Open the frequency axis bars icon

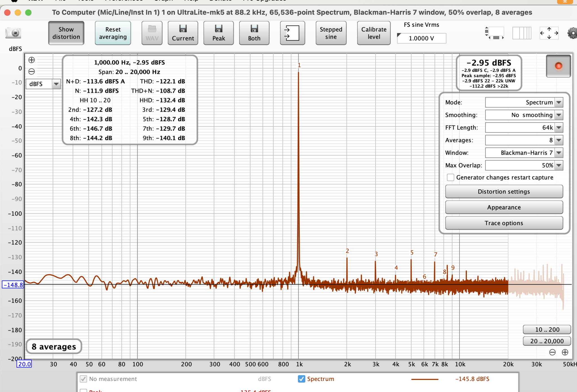click(x=522, y=33)
